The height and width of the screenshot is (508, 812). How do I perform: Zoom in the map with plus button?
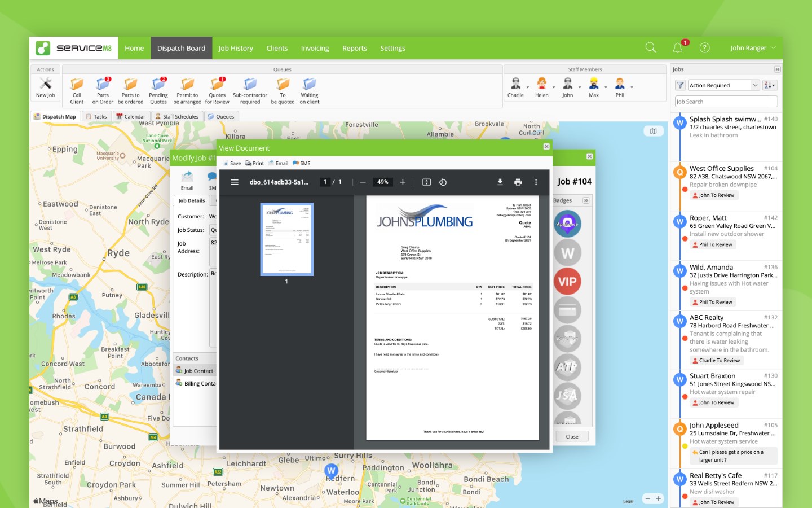click(x=658, y=498)
